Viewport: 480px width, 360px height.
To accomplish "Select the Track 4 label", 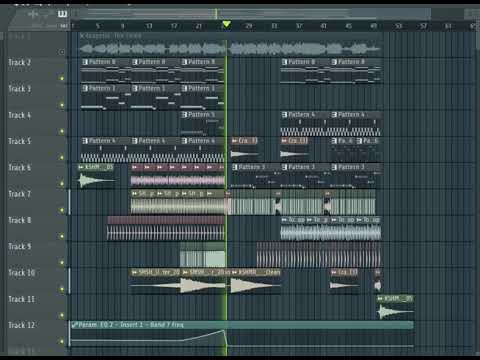I will [19, 115].
